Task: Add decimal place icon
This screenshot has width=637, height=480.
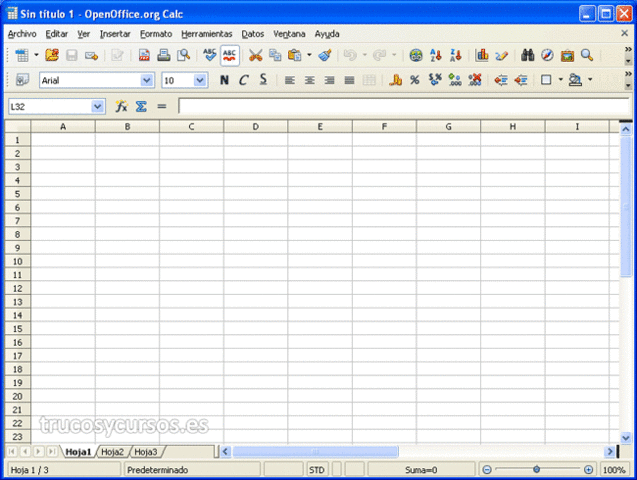Action: (x=455, y=80)
